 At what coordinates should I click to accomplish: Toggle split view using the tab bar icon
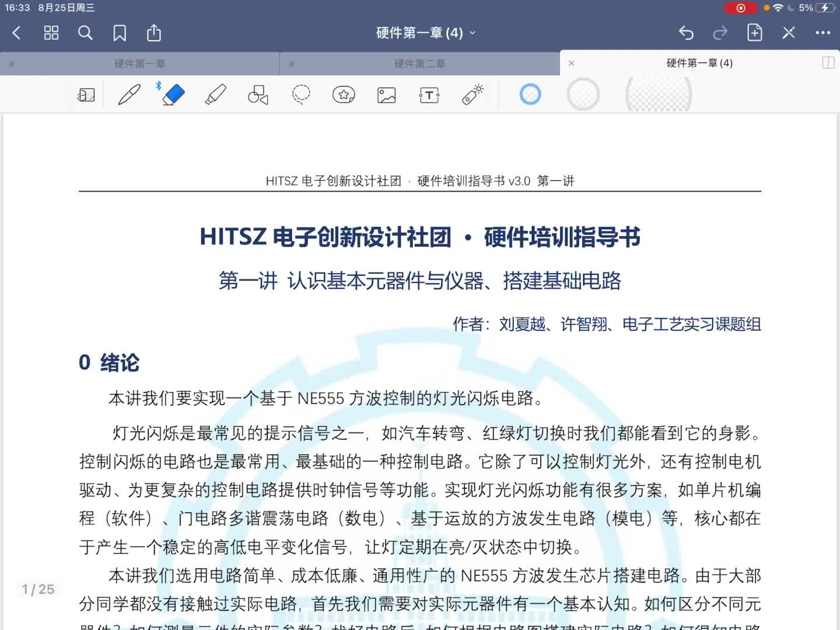[828, 63]
